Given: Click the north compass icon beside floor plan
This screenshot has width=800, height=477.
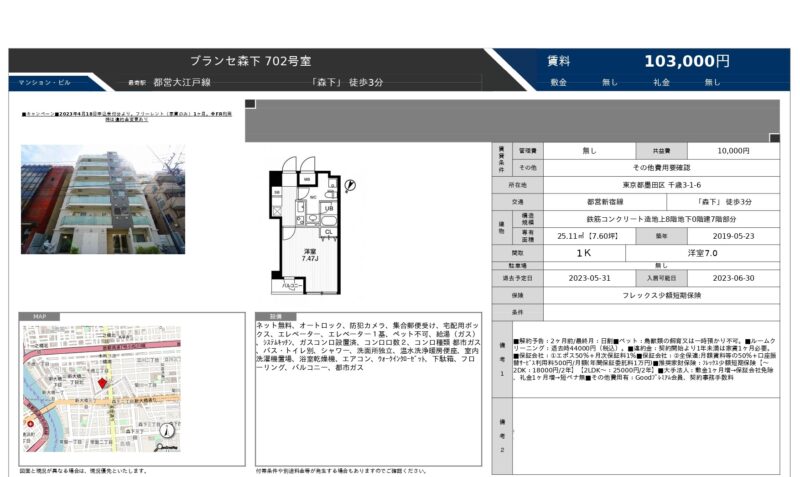Looking at the screenshot, I should pyautogui.click(x=350, y=186).
